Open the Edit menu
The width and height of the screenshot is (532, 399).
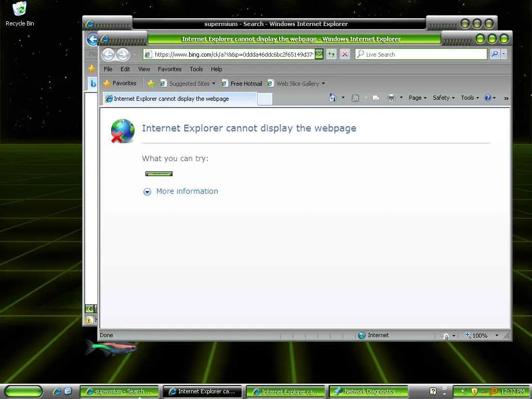coord(125,69)
